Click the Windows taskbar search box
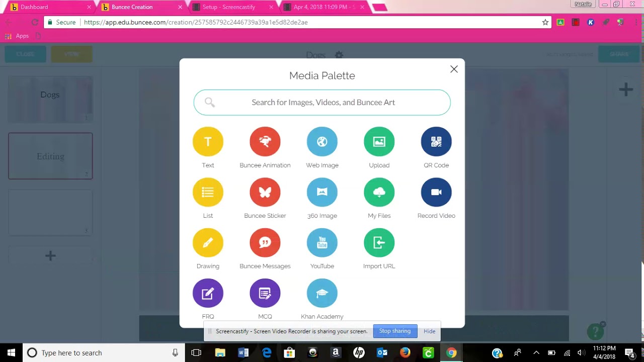644x362 pixels. click(104, 352)
